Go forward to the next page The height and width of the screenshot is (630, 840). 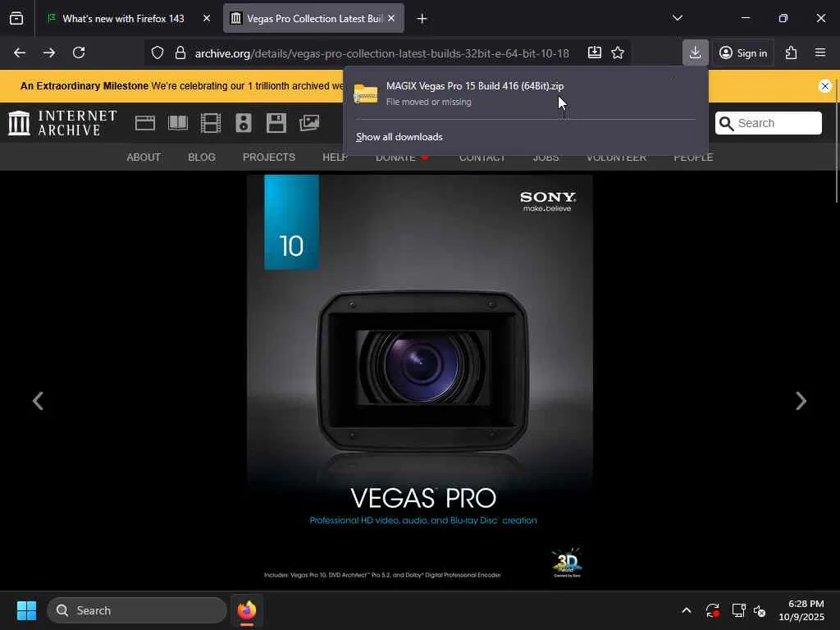click(49, 52)
